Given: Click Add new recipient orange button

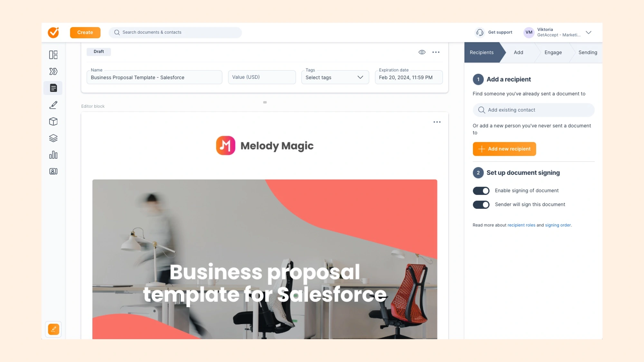Looking at the screenshot, I should coord(504,149).
